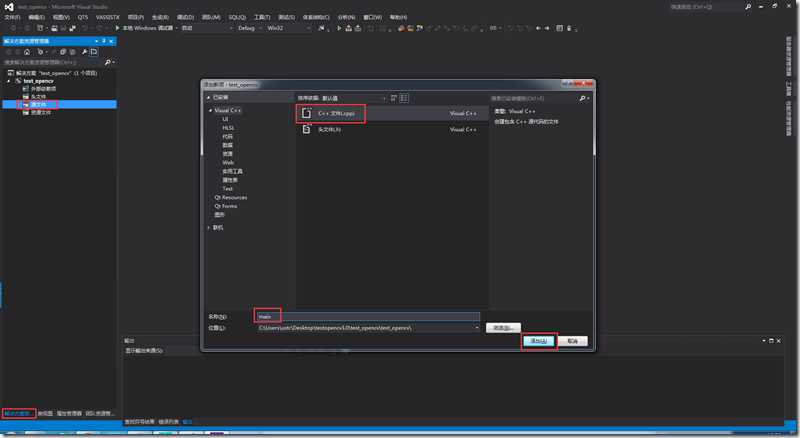Select the header files folder
This screenshot has height=438, width=800.
coord(35,96)
